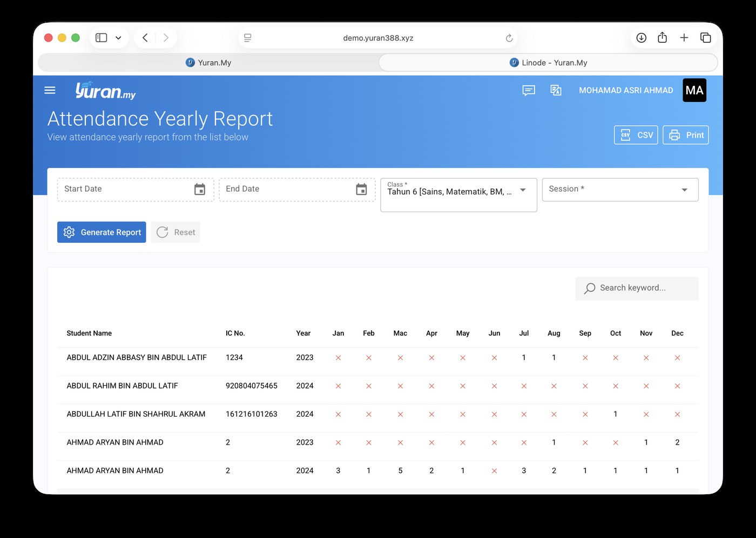Sort by Student Name column header
Viewport: 756px width, 538px height.
click(89, 333)
